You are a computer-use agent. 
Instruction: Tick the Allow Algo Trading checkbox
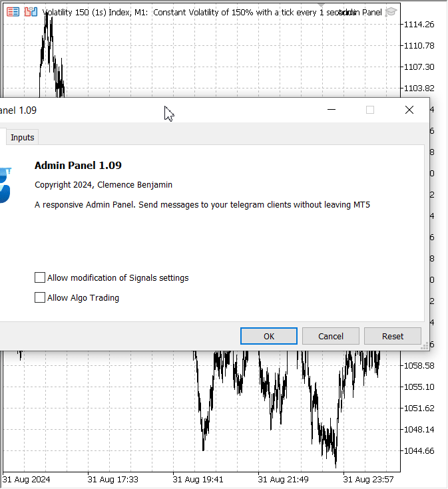(40, 297)
